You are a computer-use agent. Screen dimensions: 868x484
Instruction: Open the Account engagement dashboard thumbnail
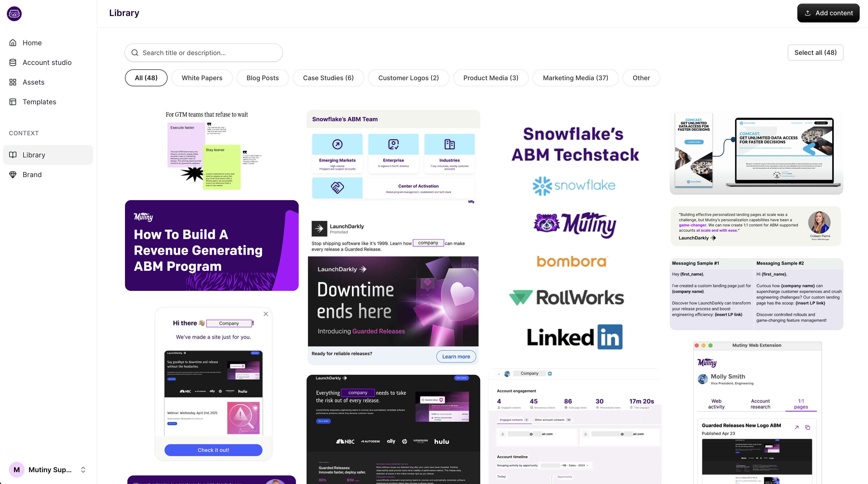(575, 426)
